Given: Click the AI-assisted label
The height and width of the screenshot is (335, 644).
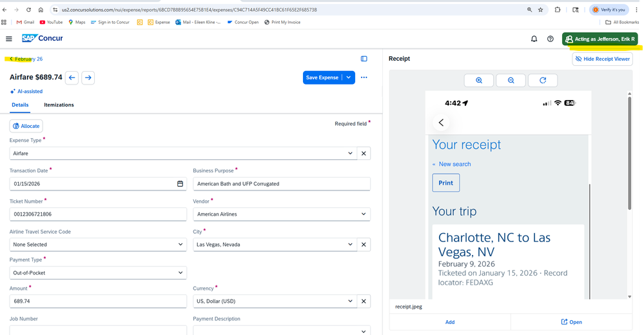Looking at the screenshot, I should tap(26, 91).
